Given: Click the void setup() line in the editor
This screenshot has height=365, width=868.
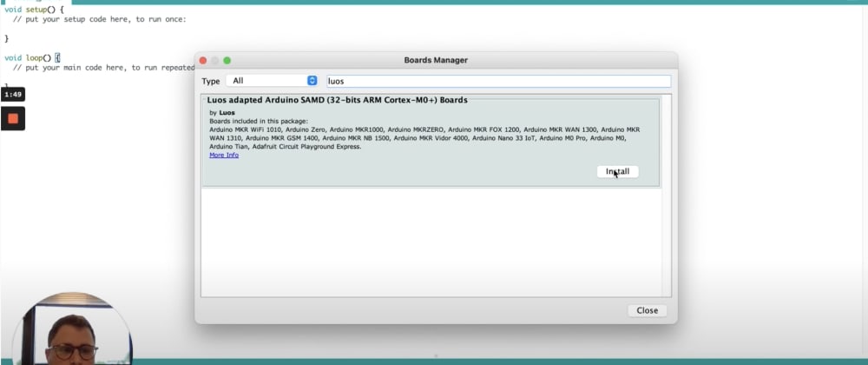Looking at the screenshot, I should click(33, 10).
